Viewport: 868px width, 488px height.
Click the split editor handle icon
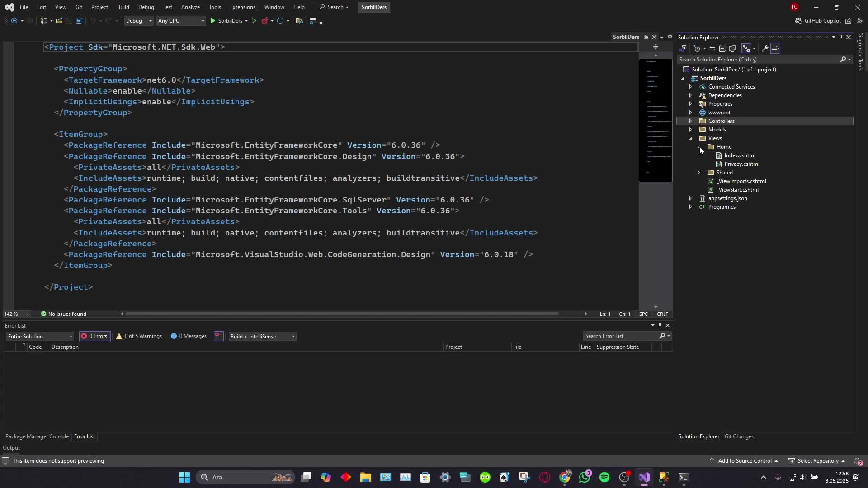[656, 47]
